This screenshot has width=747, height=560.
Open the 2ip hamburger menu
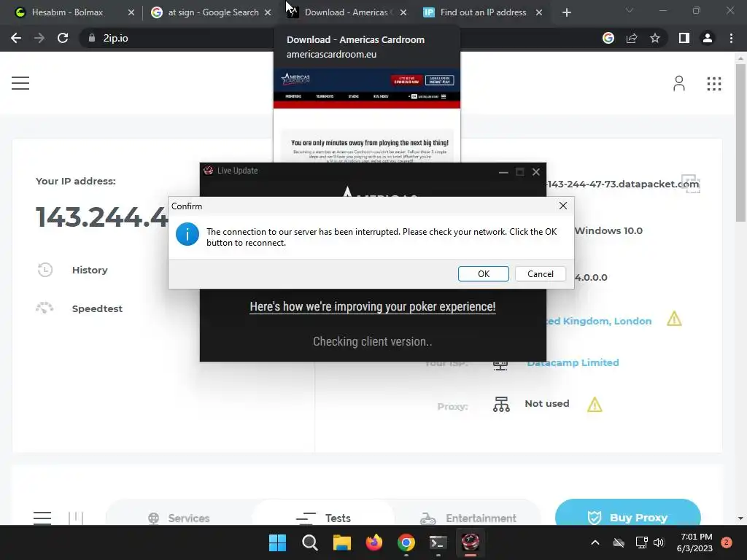pos(20,83)
